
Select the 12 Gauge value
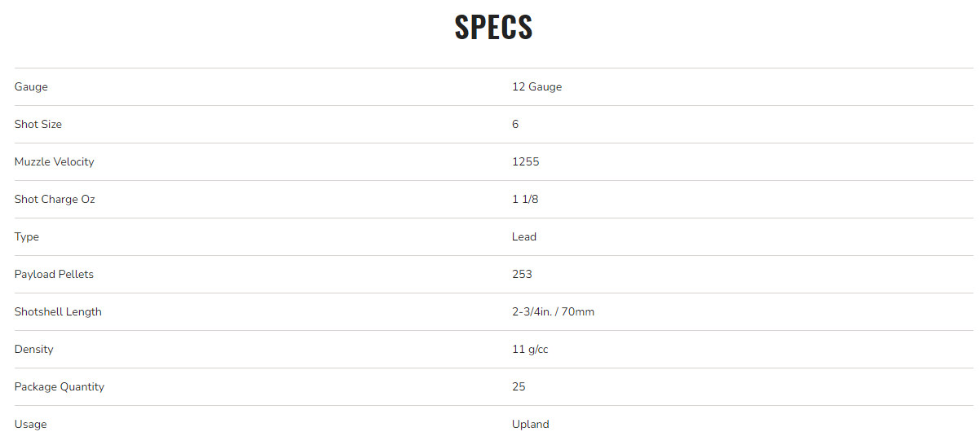536,87
